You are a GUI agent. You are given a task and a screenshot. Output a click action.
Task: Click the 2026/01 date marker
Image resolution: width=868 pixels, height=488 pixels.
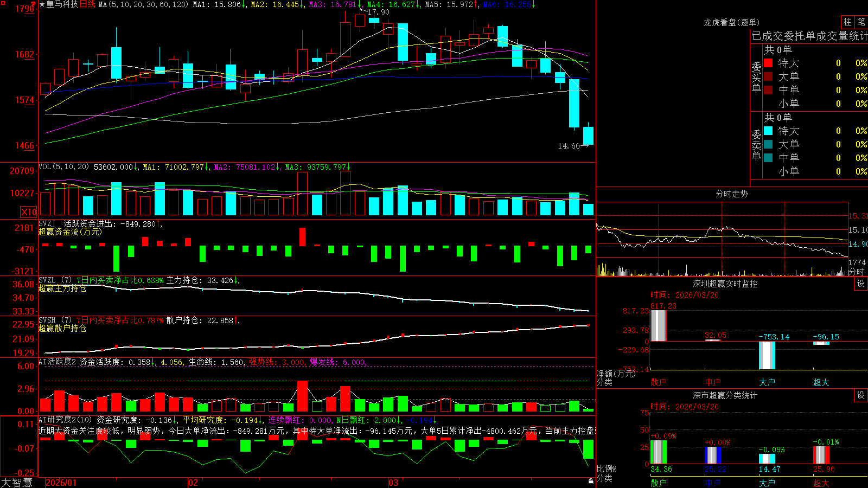pos(61,483)
